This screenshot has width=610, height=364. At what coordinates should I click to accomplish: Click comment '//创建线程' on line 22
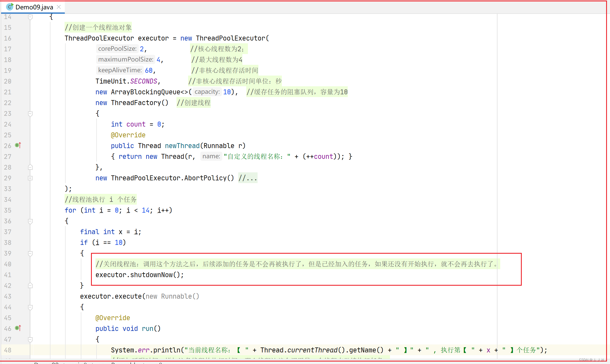(x=194, y=103)
